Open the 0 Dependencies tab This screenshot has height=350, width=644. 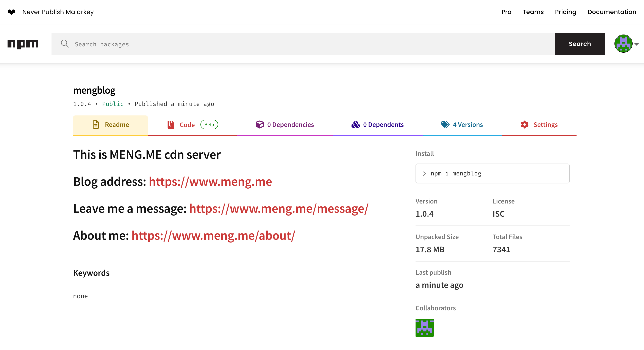coord(284,125)
